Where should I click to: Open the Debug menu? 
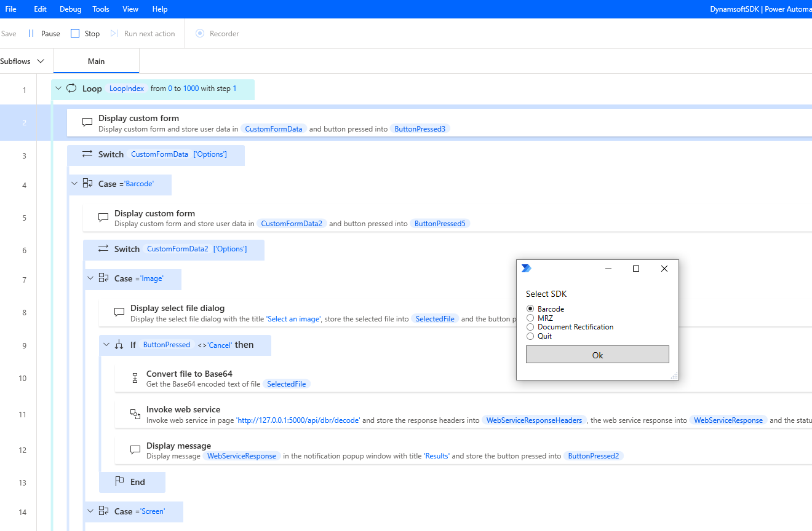point(70,9)
